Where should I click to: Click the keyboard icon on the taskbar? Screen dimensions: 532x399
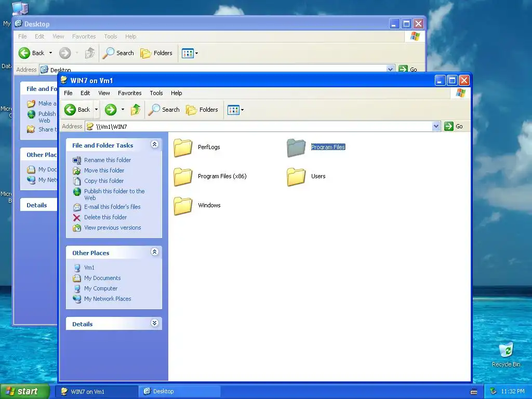coord(474,392)
